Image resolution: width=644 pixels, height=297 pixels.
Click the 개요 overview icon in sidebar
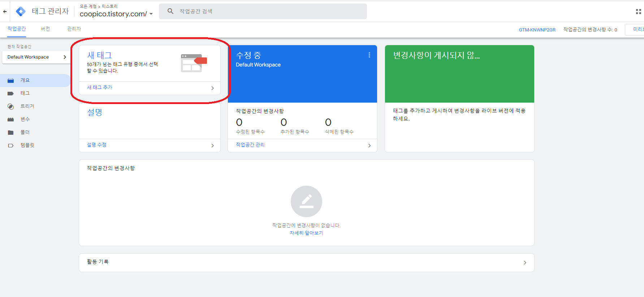click(x=11, y=81)
